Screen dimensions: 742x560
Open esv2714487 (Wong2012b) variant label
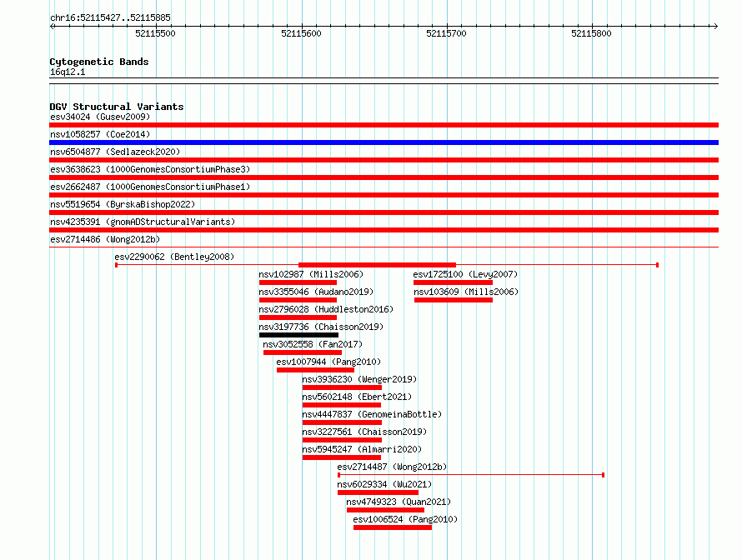392,467
